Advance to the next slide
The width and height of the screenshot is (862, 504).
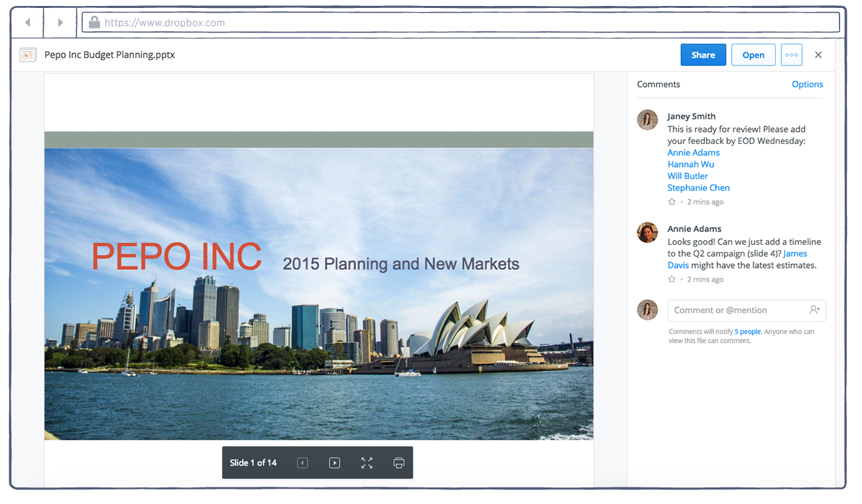point(334,463)
